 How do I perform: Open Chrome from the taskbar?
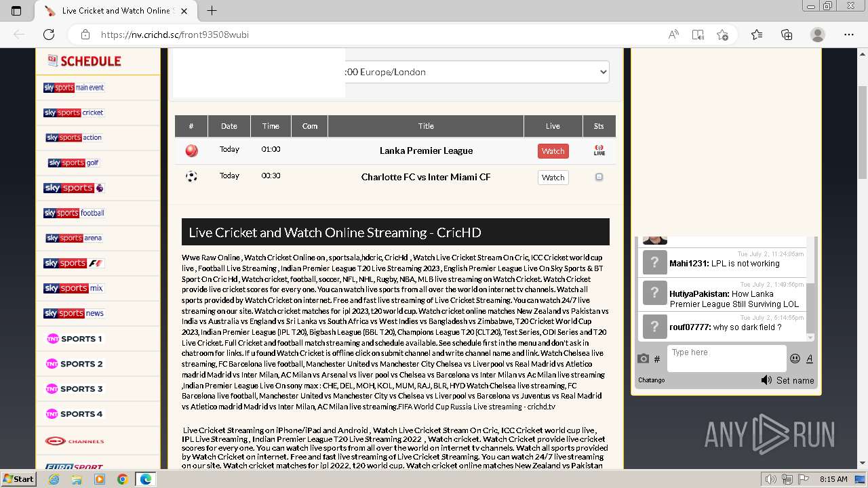[122, 479]
